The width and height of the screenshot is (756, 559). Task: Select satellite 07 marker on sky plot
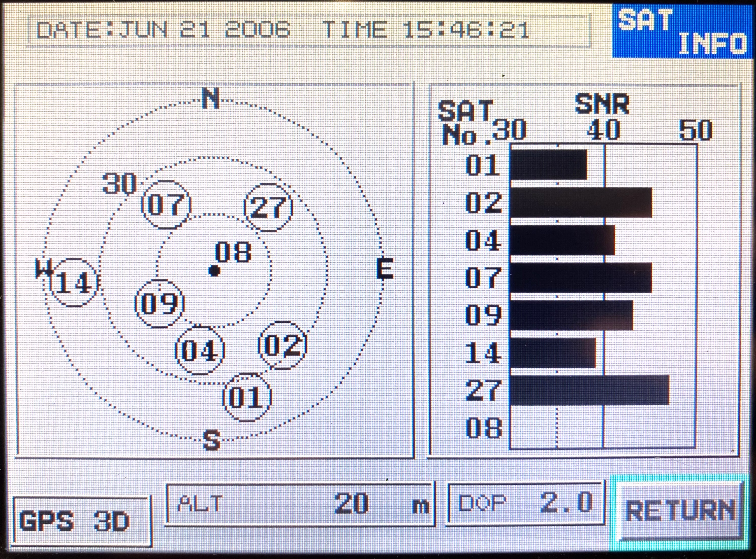[x=166, y=205]
